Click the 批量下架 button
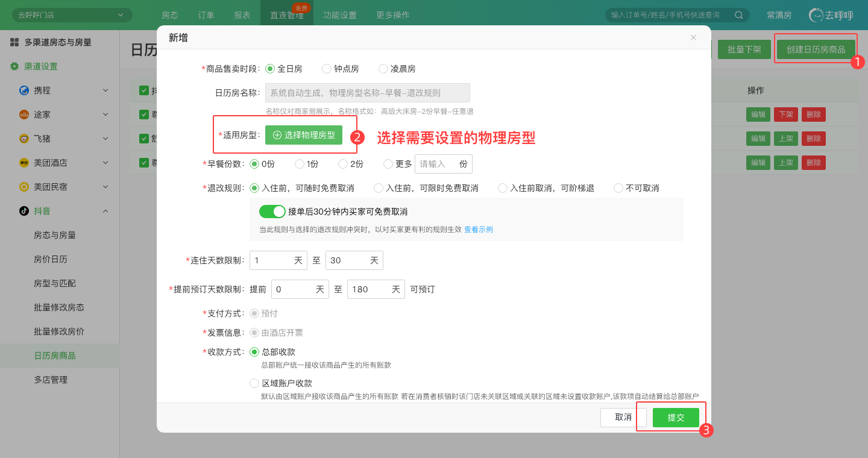Viewport: 868px width, 458px height. coord(744,49)
